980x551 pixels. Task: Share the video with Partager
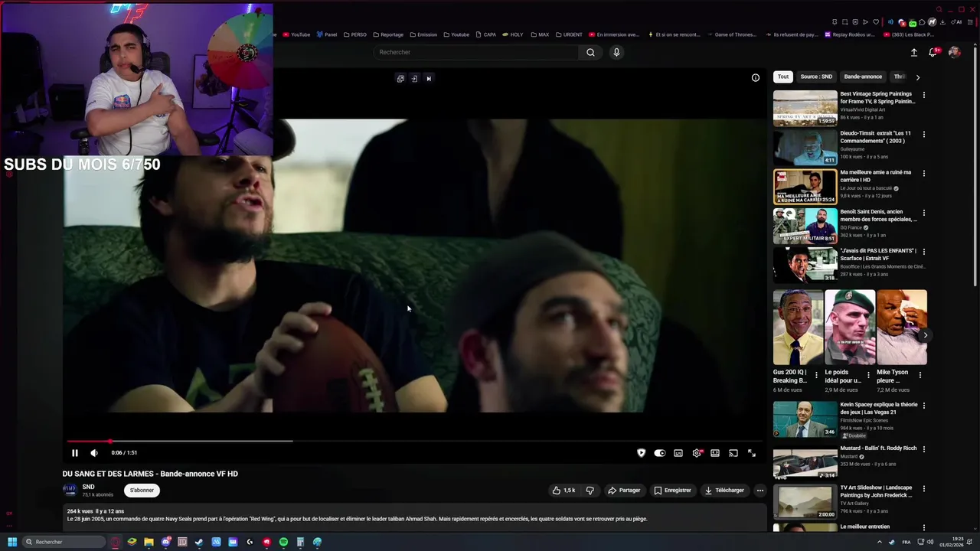624,491
